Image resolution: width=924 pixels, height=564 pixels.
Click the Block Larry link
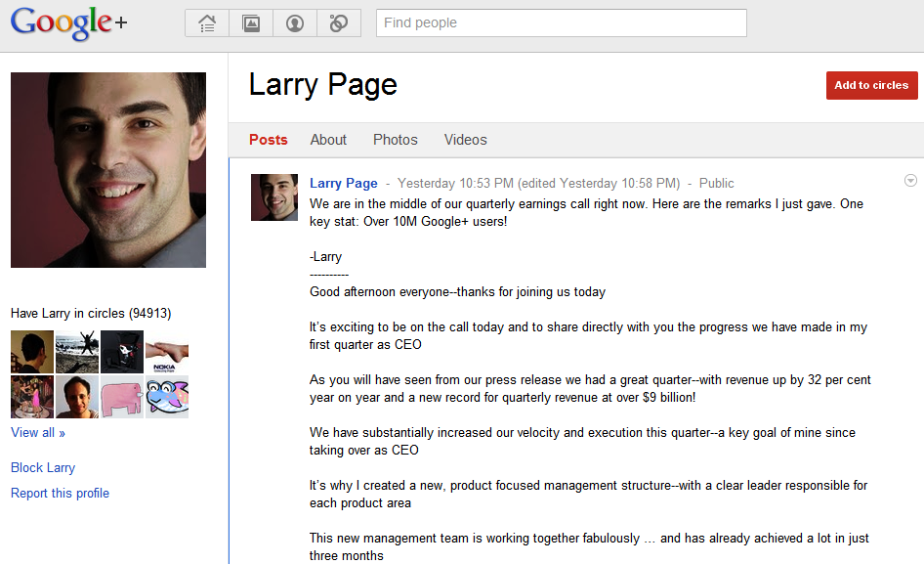43,468
